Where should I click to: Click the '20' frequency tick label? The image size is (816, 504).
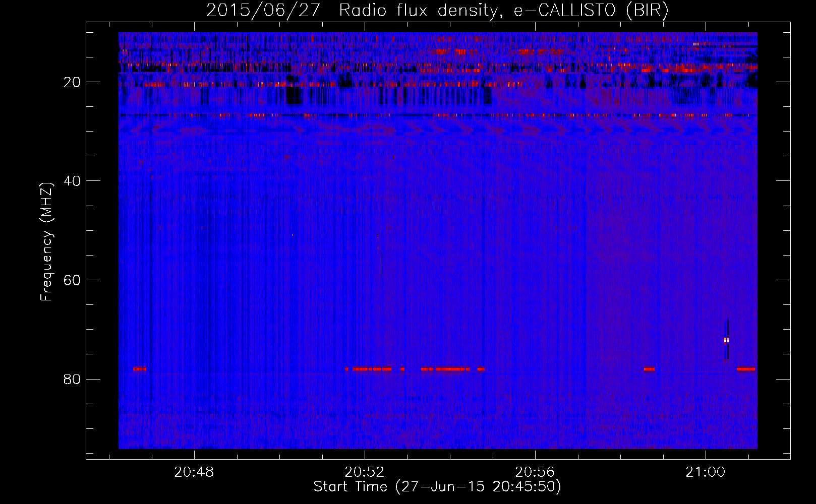73,82
